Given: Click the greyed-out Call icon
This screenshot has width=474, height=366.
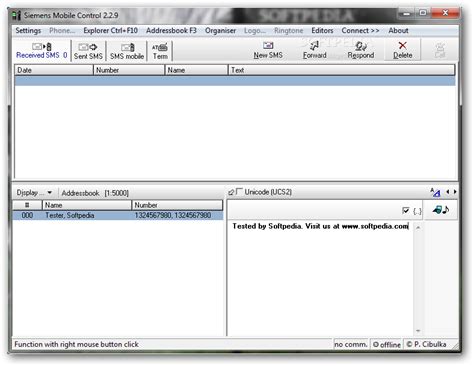Looking at the screenshot, I should tap(440, 51).
